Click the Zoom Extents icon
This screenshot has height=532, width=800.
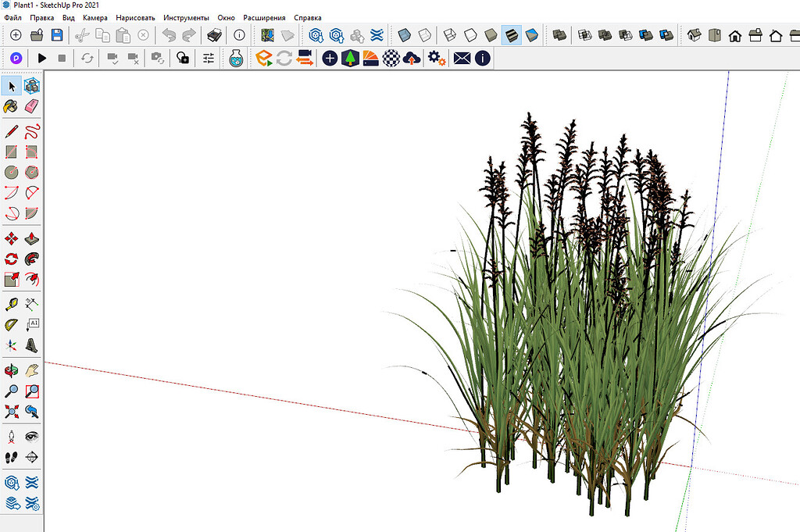pos(10,412)
